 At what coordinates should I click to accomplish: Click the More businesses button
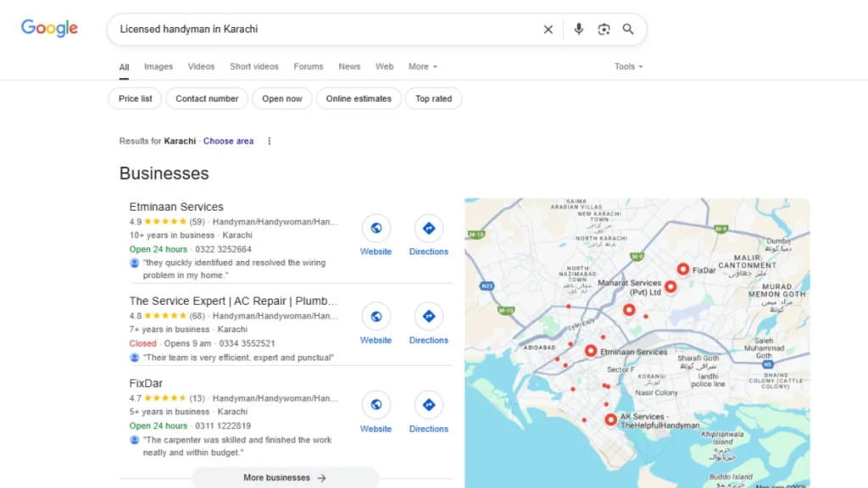coord(285,478)
